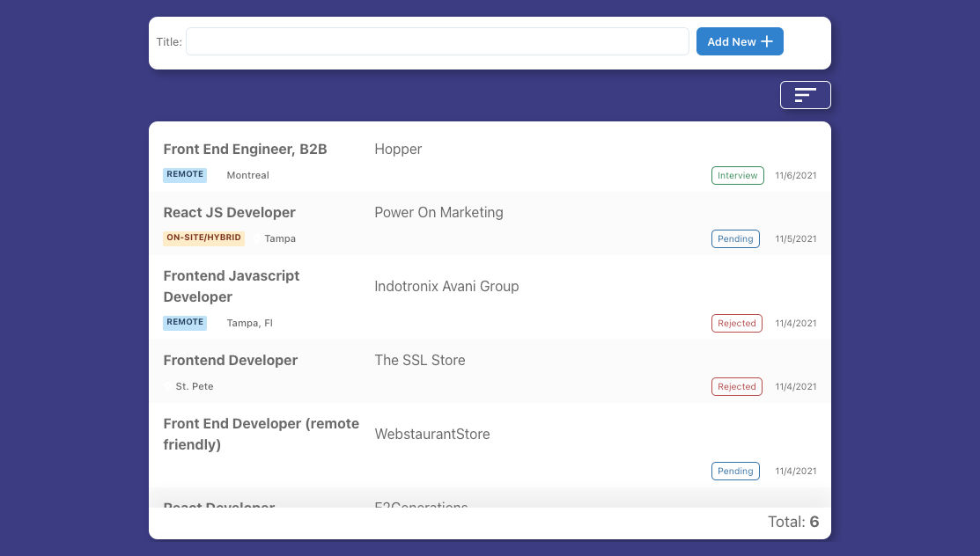980x556 pixels.
Task: Click the WebstaurantStore company name
Action: (x=431, y=435)
